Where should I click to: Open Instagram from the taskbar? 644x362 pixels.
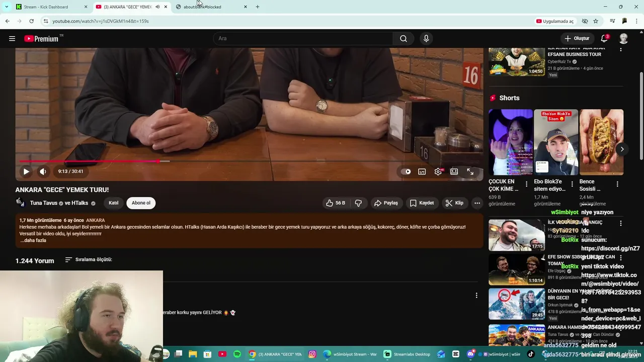[x=312, y=354]
